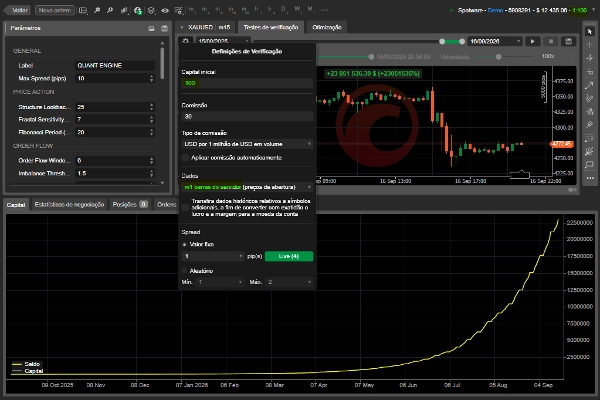
Task: Click the Comissão input field
Action: [247, 116]
